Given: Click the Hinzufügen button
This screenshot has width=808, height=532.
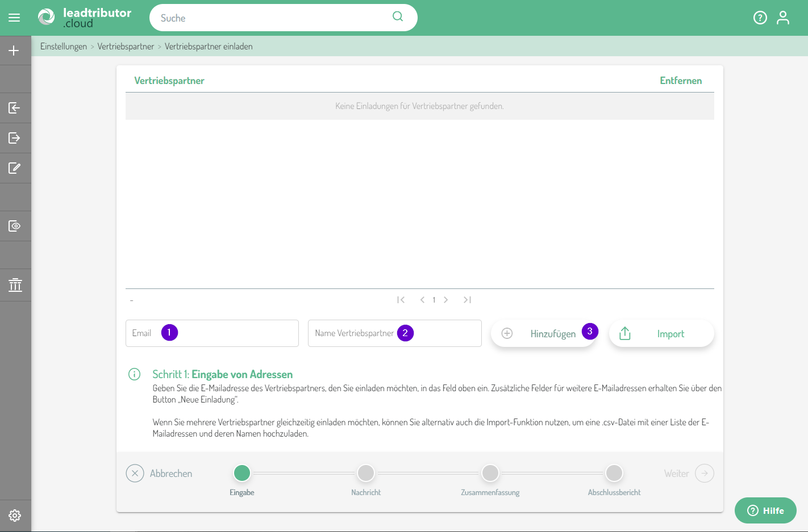Looking at the screenshot, I should click(543, 333).
